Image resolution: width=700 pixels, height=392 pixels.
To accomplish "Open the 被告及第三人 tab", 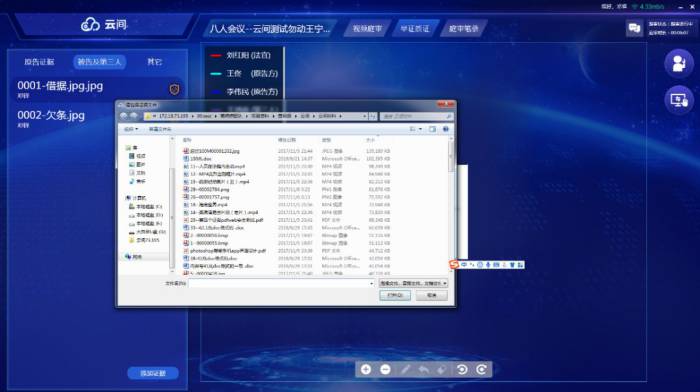I will (x=99, y=62).
